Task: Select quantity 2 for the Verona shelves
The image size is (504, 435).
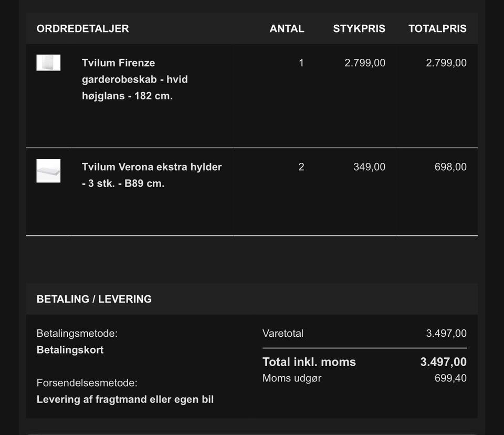Action: pyautogui.click(x=301, y=167)
